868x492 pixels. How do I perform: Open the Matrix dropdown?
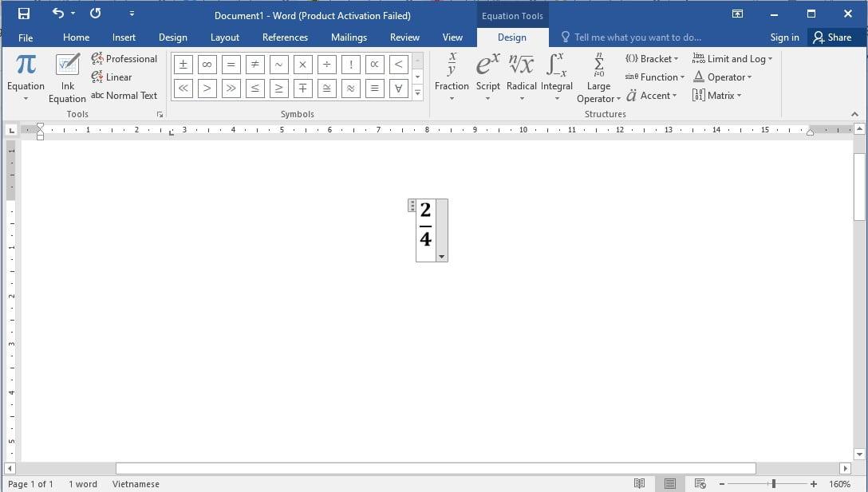point(716,95)
